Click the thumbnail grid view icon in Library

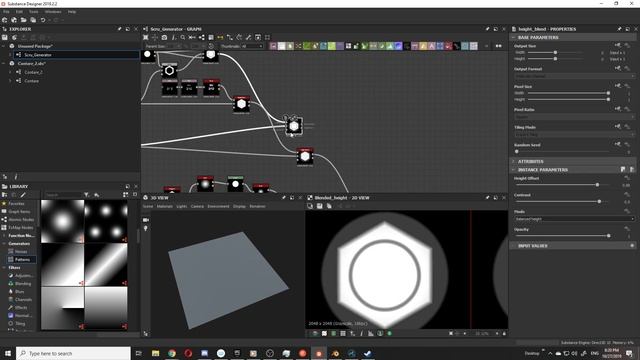126,195
